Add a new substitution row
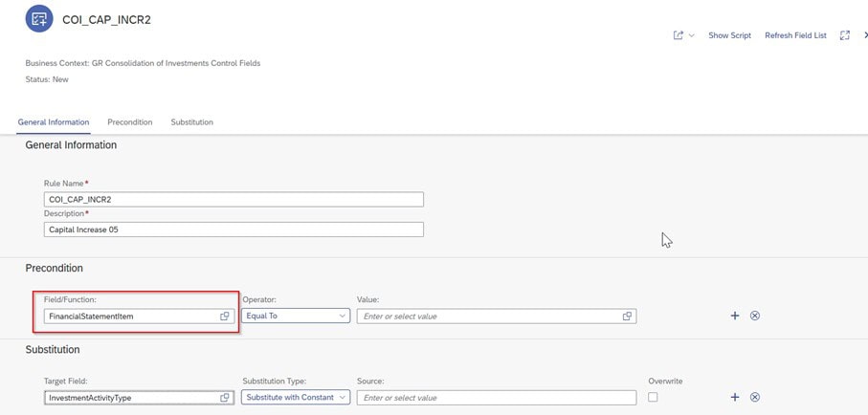Viewport: 868px width, 415px height. tap(735, 398)
